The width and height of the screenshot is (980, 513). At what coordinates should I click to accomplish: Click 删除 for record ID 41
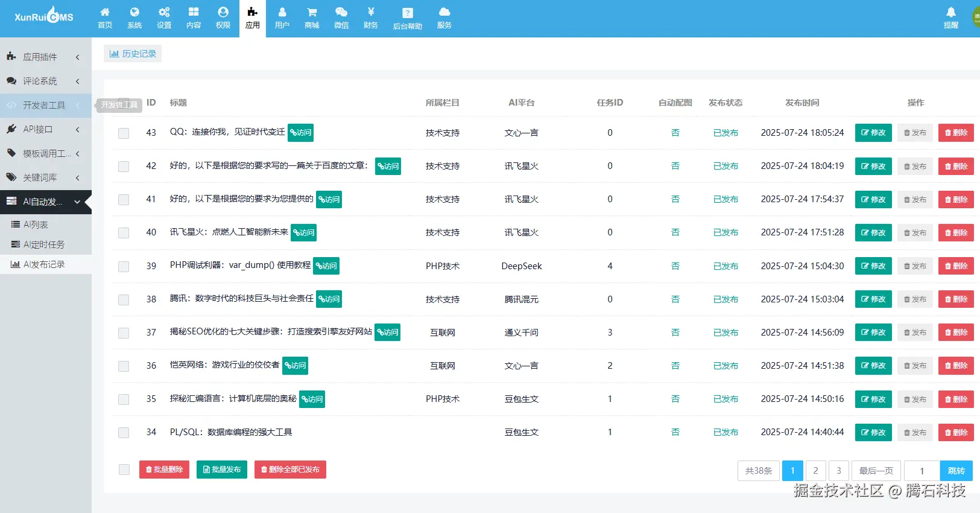[956, 199]
